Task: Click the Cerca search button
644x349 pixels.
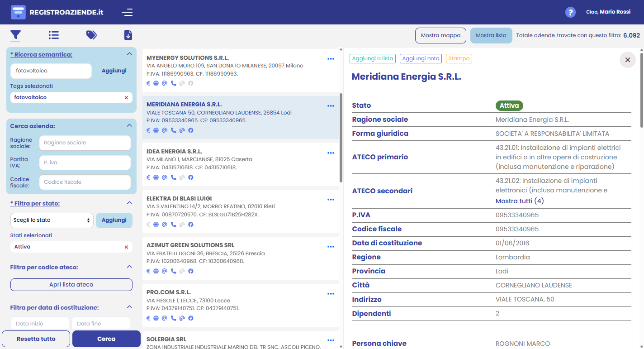Action: (x=106, y=339)
